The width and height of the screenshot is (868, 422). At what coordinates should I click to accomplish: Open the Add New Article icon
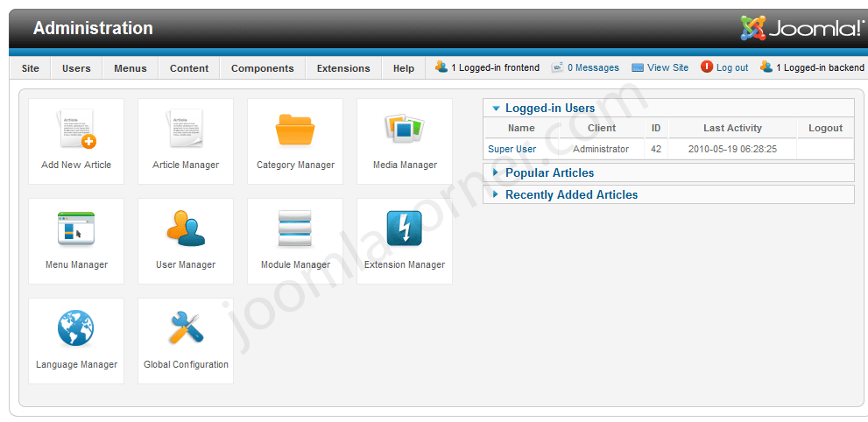click(76, 130)
